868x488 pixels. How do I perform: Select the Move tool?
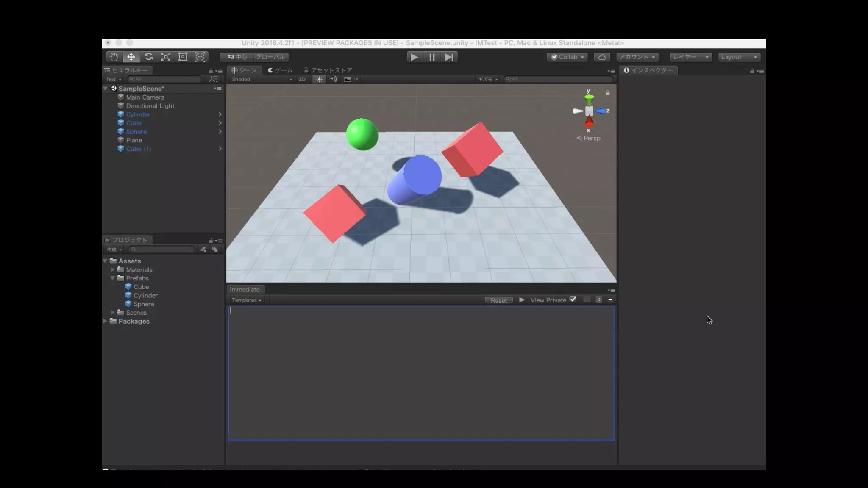tap(131, 57)
